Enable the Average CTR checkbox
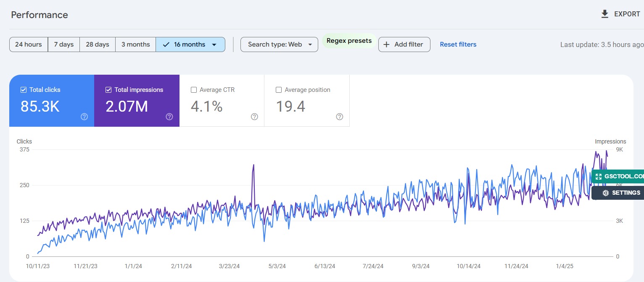This screenshot has height=282, width=644. coord(194,90)
